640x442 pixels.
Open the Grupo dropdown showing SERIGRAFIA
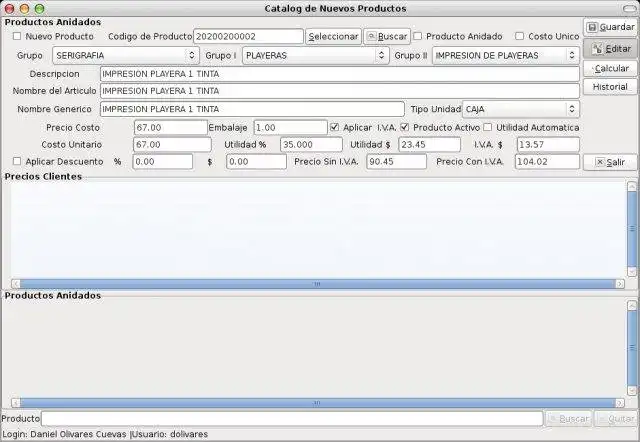(126, 55)
